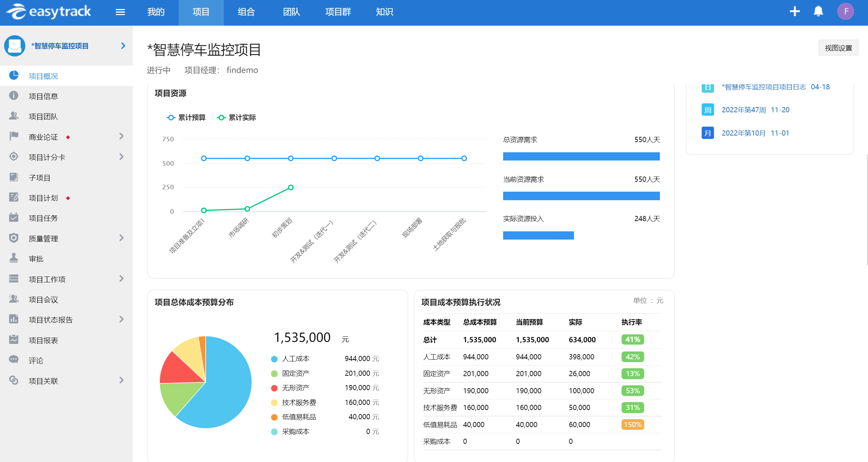
Task: Click the 项目团队 people icon
Action: [x=14, y=116]
